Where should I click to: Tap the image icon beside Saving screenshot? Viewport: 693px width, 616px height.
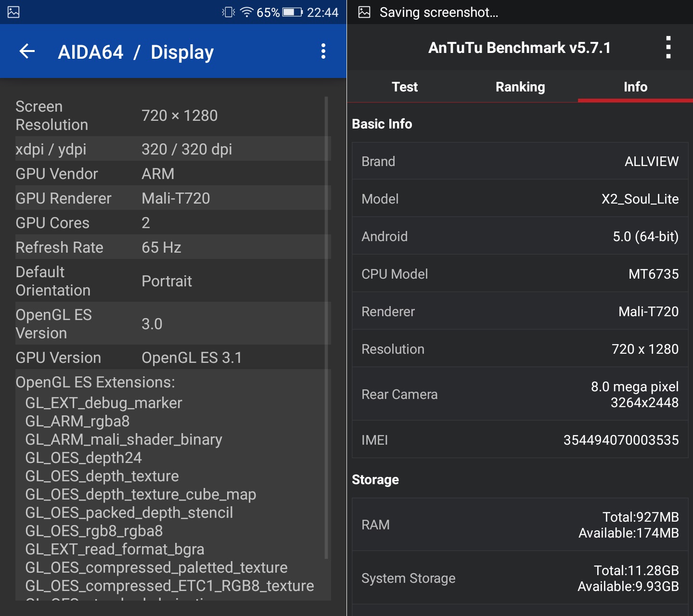click(364, 12)
